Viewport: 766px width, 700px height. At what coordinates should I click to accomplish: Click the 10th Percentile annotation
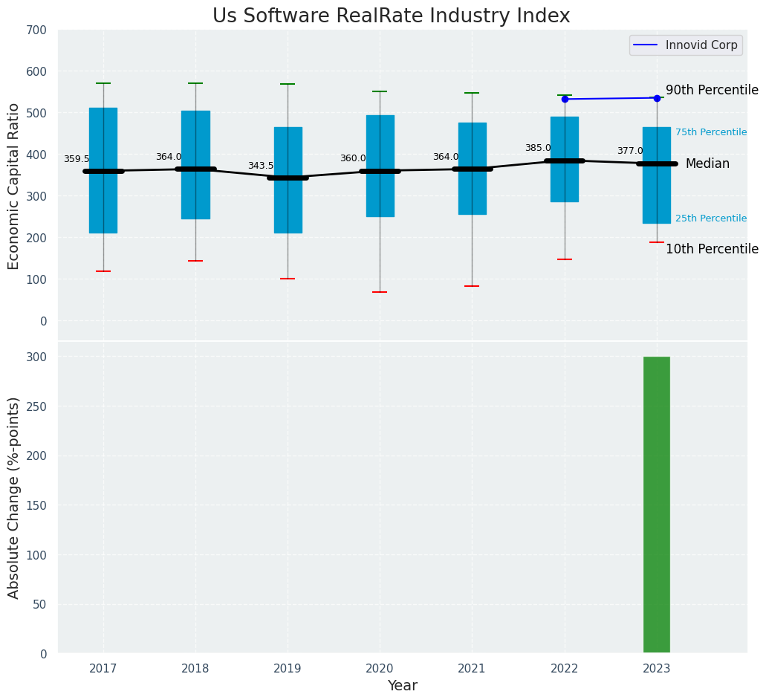712,249
